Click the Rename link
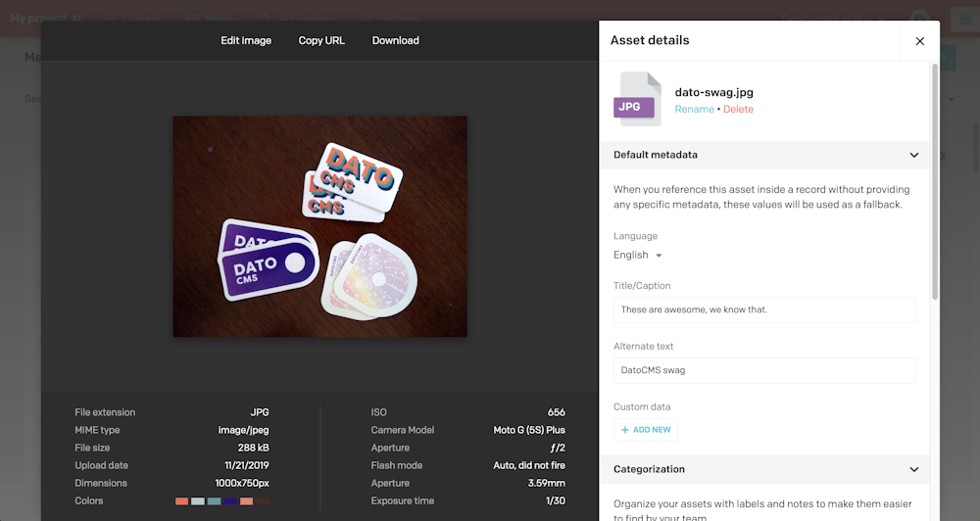980x521 pixels. tap(694, 110)
